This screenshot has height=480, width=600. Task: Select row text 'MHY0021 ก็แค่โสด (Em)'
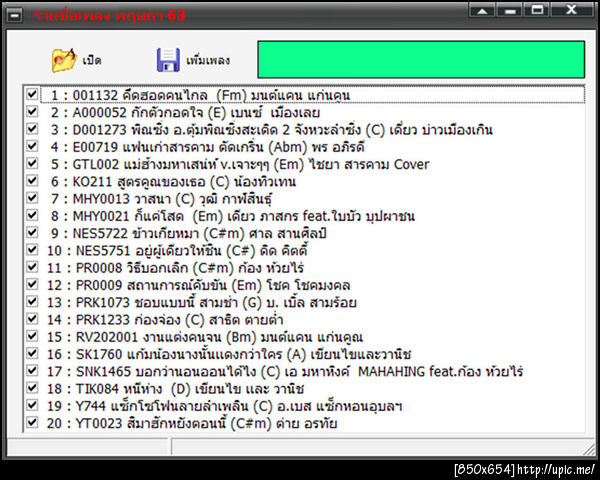(x=148, y=216)
